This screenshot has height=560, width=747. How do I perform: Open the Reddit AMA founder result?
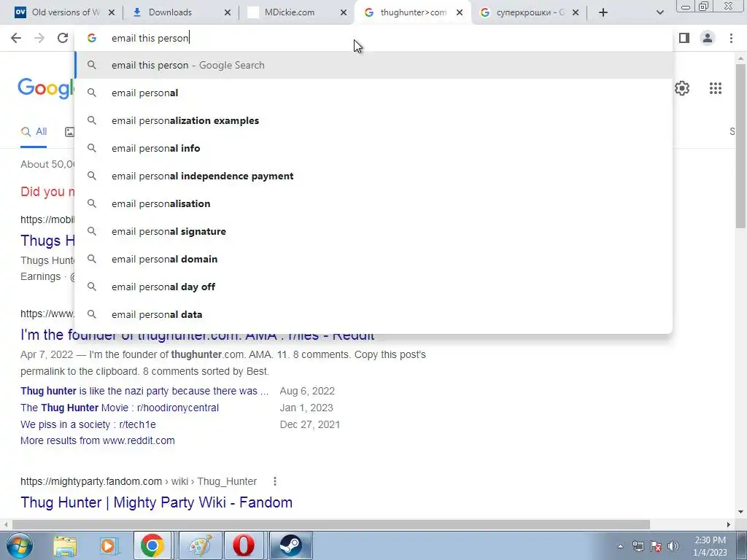(x=197, y=335)
